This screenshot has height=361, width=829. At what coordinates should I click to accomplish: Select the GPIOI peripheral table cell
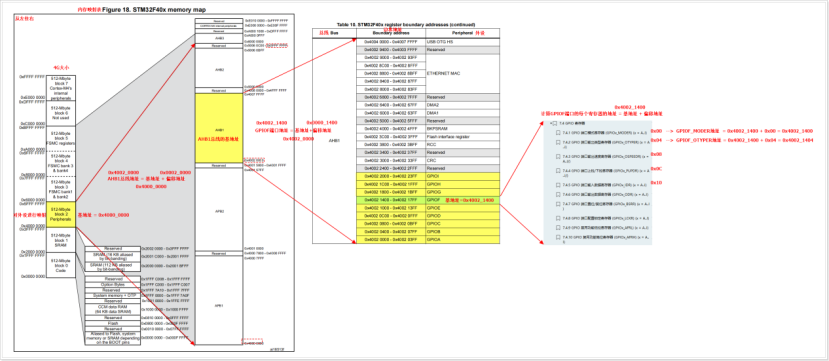point(462,177)
